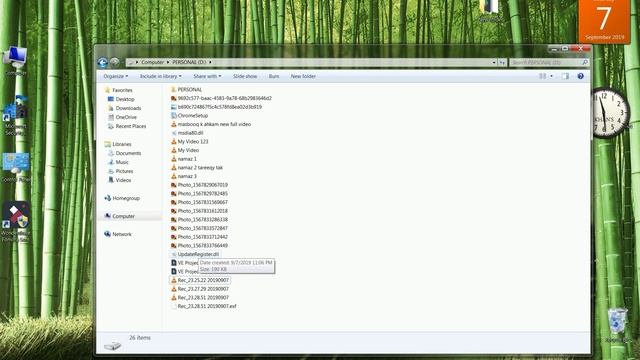Expand arrow after Computer breadcrumb
The image size is (640, 360).
tap(168, 62)
